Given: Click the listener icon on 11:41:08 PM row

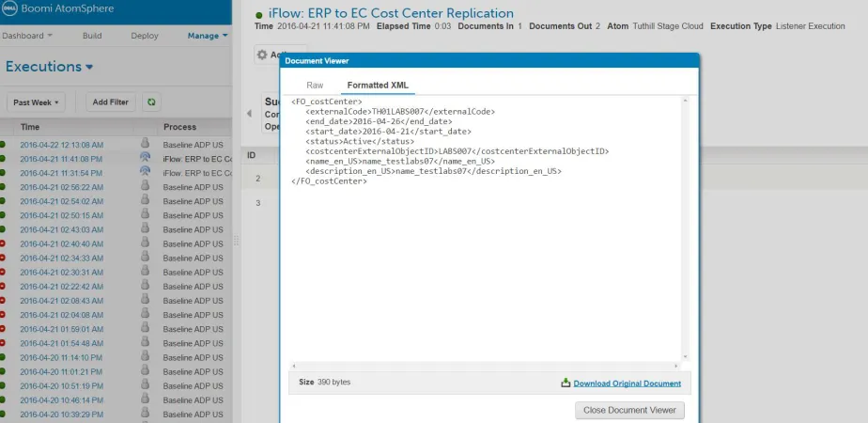Looking at the screenshot, I should tap(145, 158).
